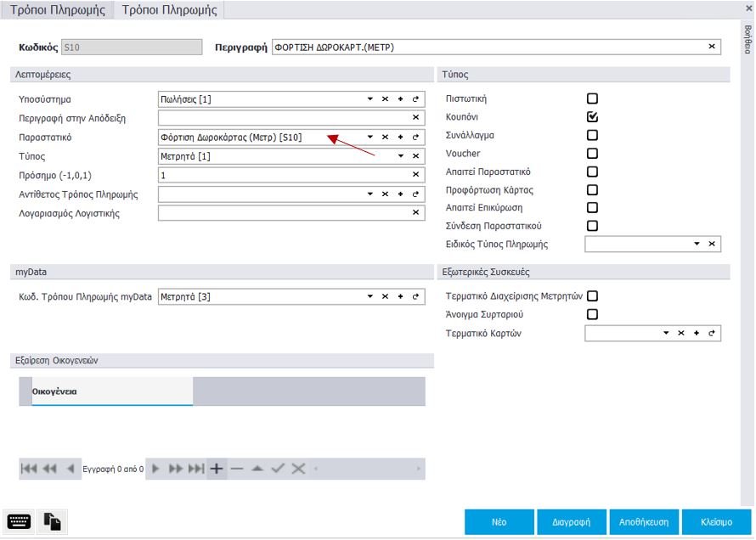Expand the Υποσύστημα dropdown
This screenshot has height=540, width=756.
click(x=370, y=99)
